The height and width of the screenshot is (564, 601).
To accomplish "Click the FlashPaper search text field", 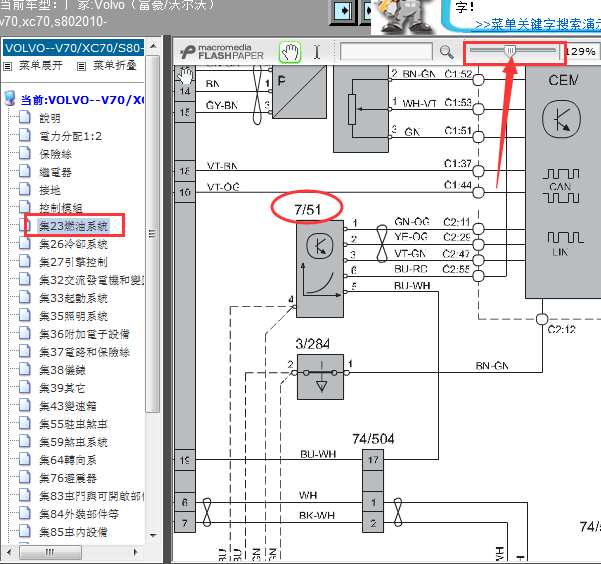I will coord(386,51).
